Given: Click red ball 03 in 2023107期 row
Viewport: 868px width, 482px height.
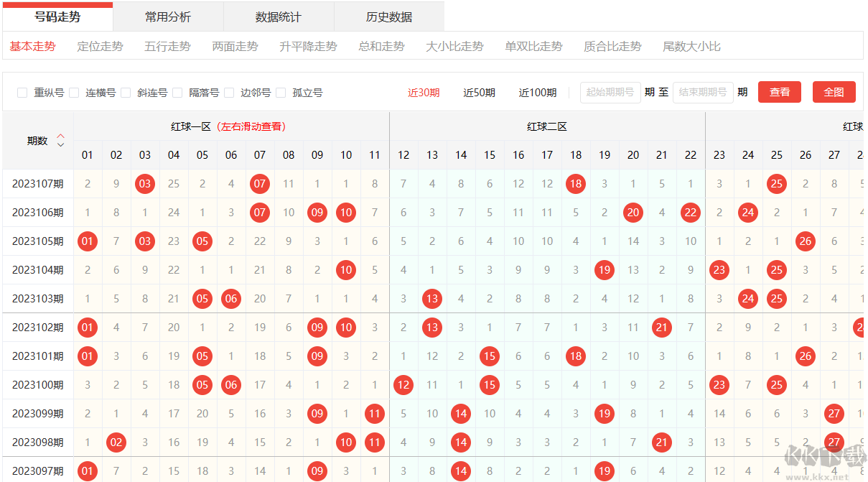Looking at the screenshot, I should [145, 184].
